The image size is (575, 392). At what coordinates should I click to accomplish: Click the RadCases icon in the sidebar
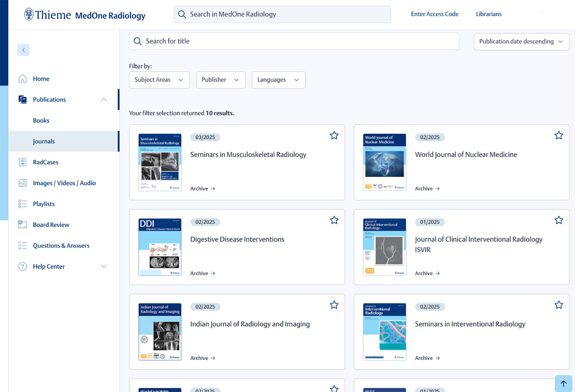(x=22, y=162)
